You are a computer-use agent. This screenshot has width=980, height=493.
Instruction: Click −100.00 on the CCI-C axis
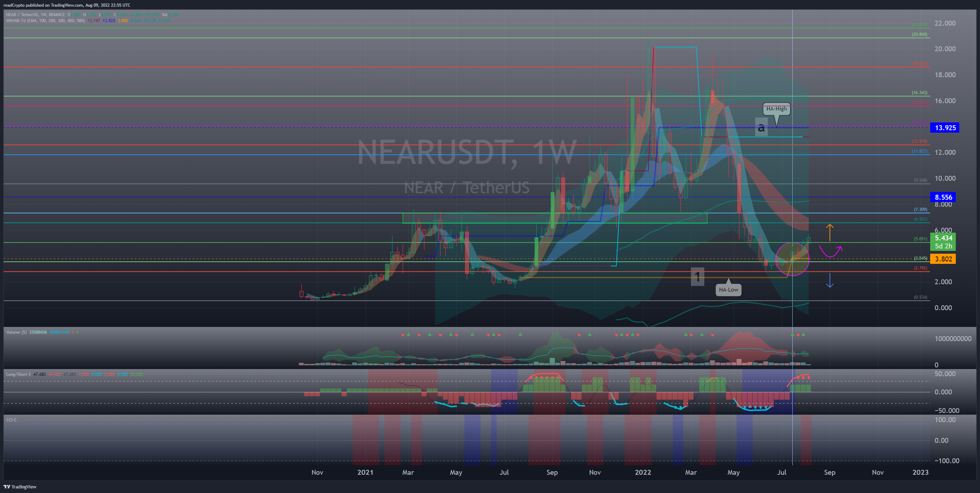[947, 461]
